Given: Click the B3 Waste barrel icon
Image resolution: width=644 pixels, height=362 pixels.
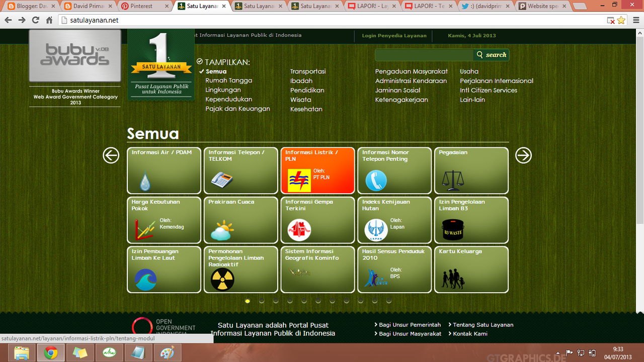Looking at the screenshot, I should pyautogui.click(x=453, y=230).
